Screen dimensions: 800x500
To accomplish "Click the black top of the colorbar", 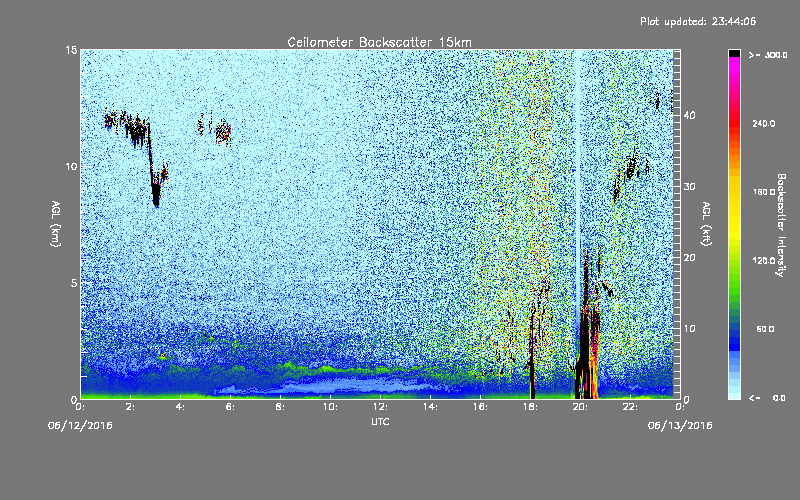I will click(x=734, y=53).
